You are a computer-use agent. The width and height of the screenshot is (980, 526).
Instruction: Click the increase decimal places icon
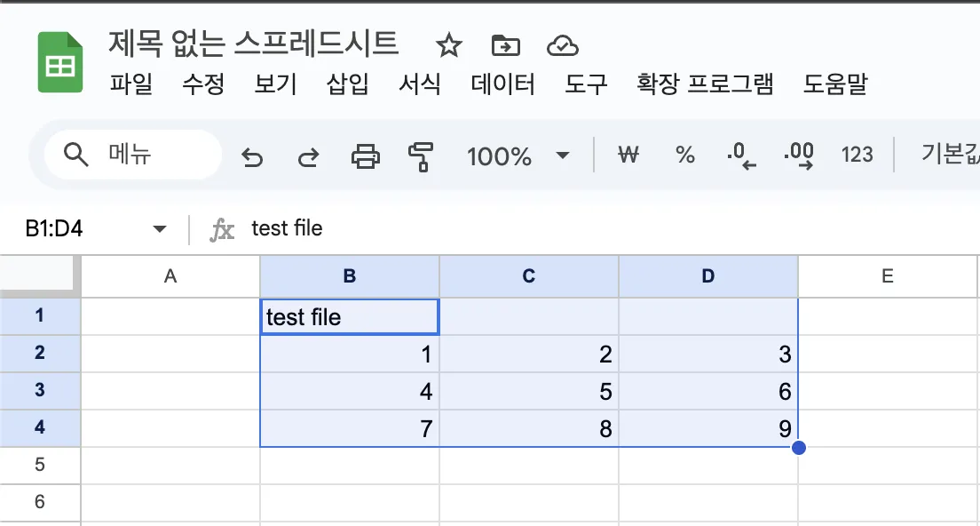coord(800,154)
